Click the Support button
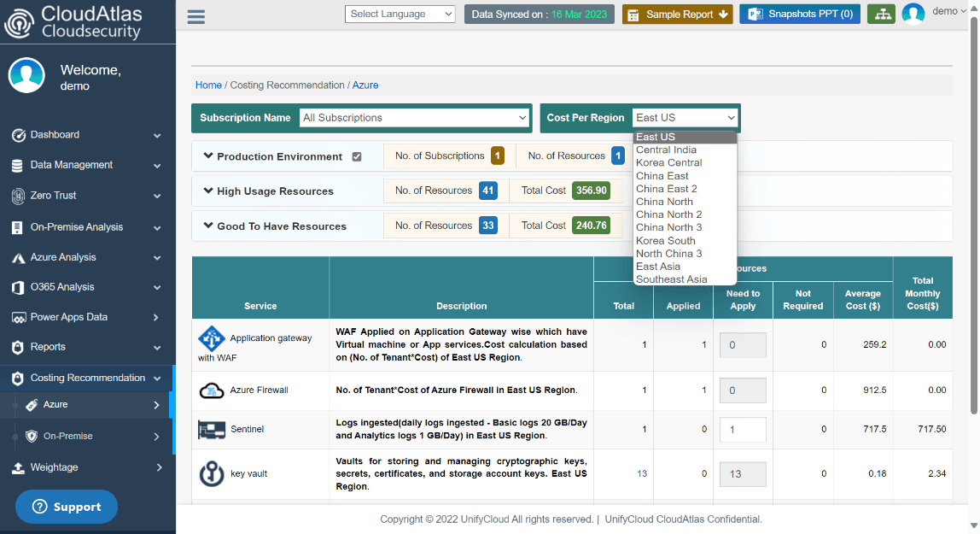 pyautogui.click(x=67, y=507)
